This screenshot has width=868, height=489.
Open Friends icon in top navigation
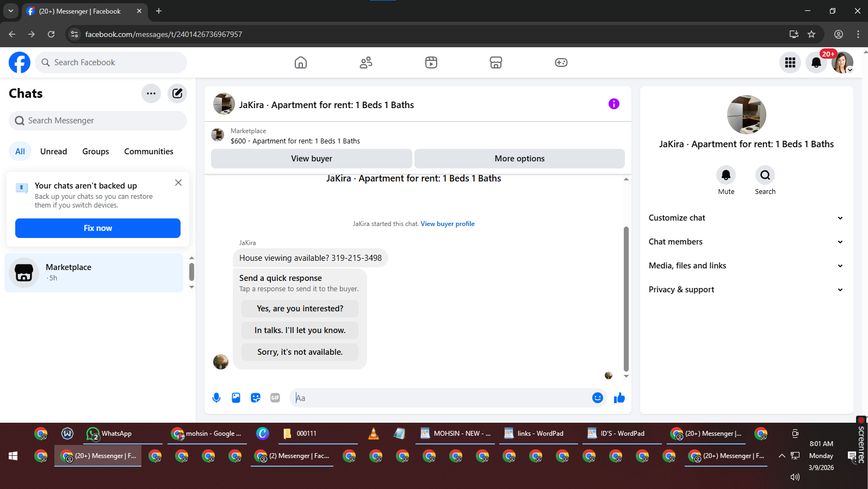tap(366, 62)
